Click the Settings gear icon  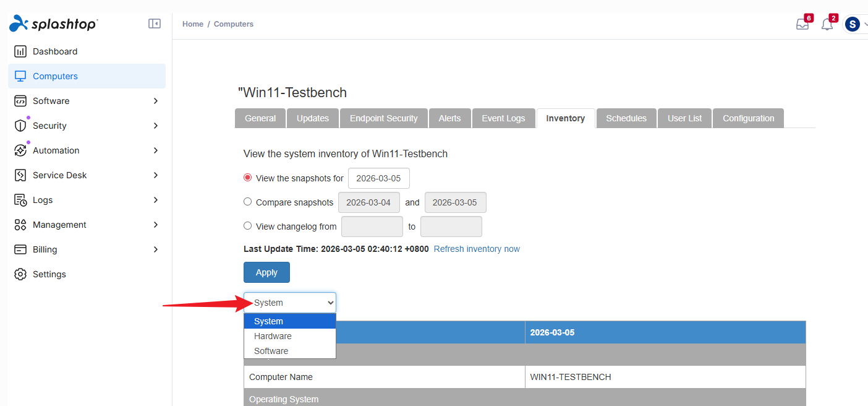(20, 274)
